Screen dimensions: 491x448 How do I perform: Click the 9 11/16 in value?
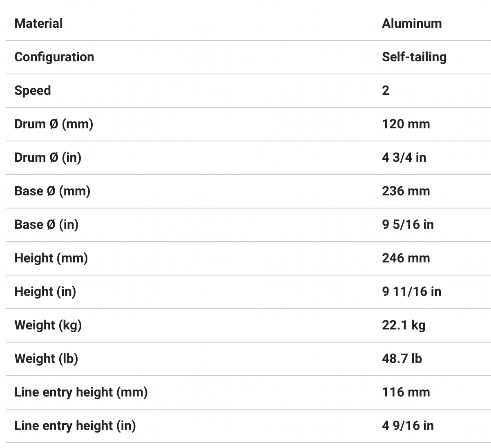pos(411,291)
